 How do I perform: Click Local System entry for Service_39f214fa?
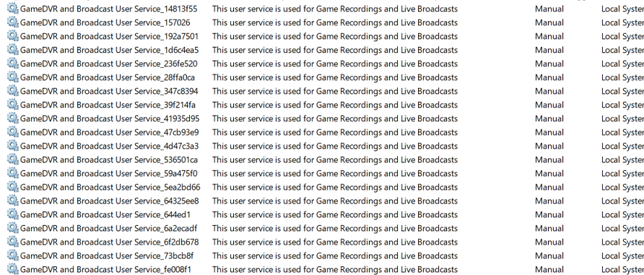pos(622,105)
